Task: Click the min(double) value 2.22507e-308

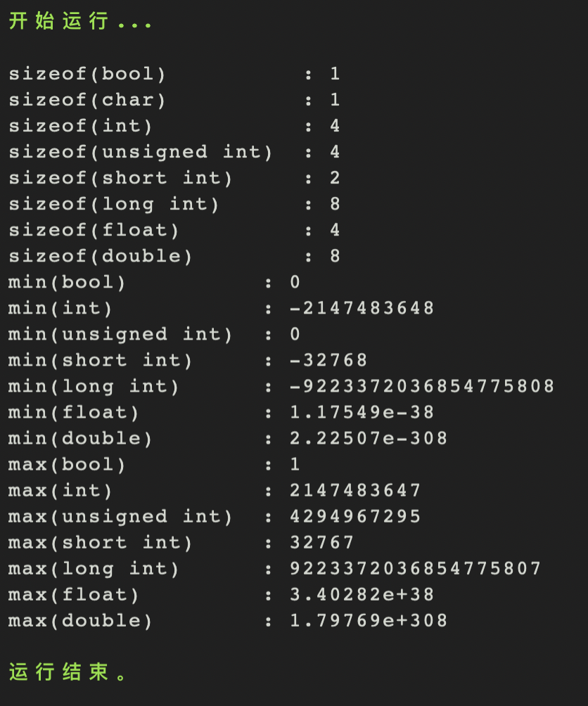Action: 369,439
